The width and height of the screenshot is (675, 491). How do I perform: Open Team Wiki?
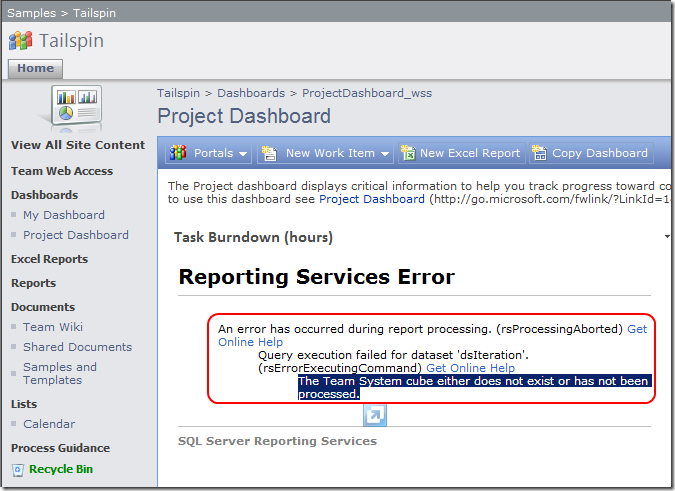click(53, 327)
